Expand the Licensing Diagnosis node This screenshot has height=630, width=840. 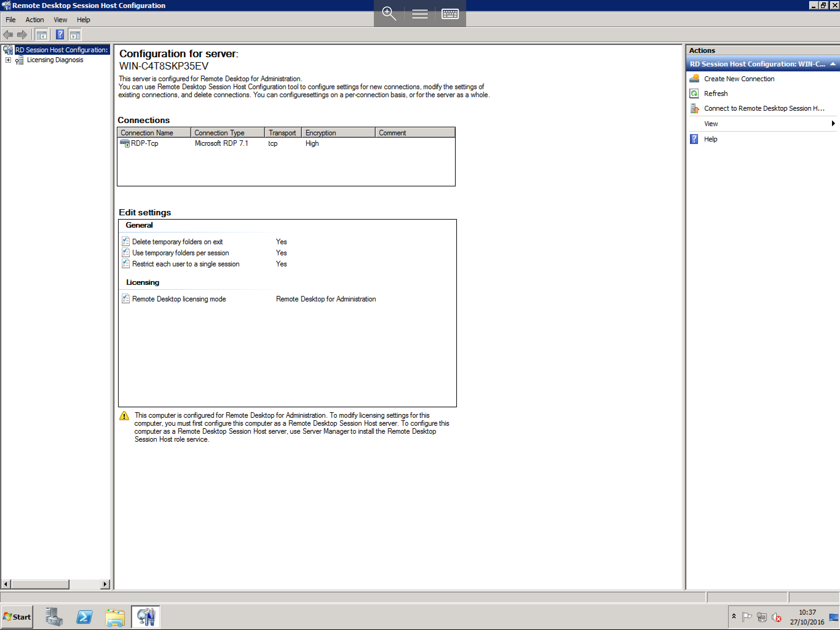pos(8,60)
